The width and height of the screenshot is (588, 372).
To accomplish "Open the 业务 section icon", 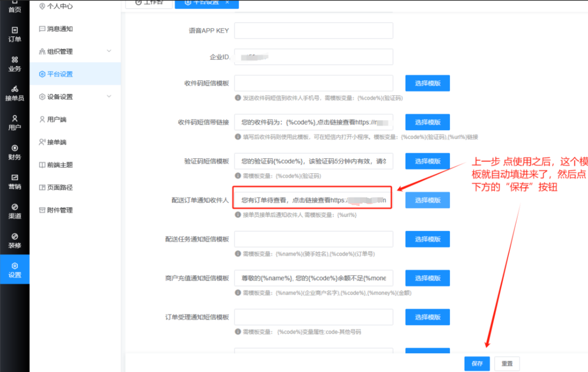I will 15,60.
